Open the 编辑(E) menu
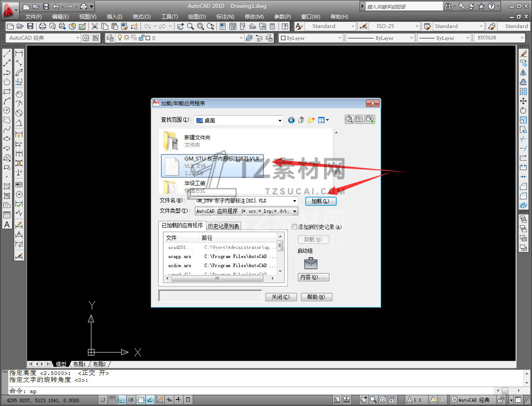Image resolution: width=532 pixels, height=406 pixels. point(60,16)
